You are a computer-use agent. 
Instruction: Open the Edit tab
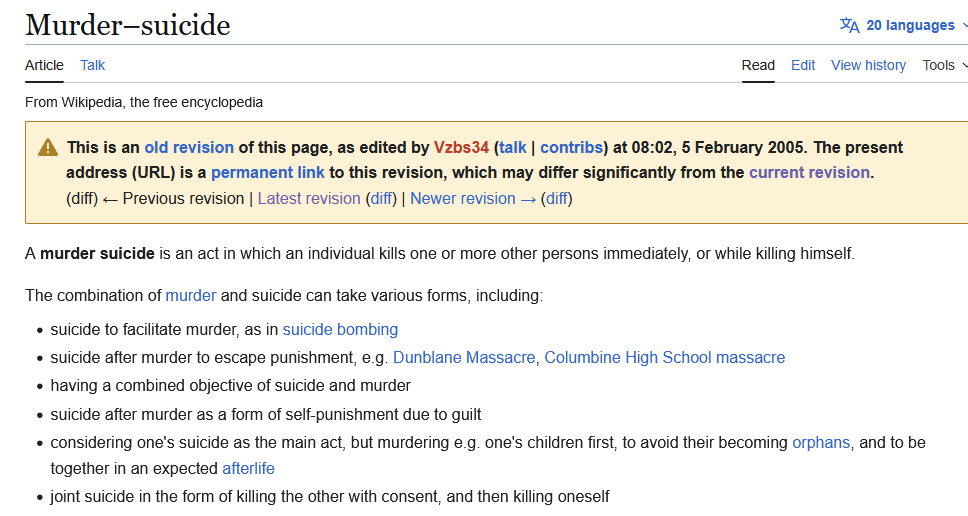[803, 65]
